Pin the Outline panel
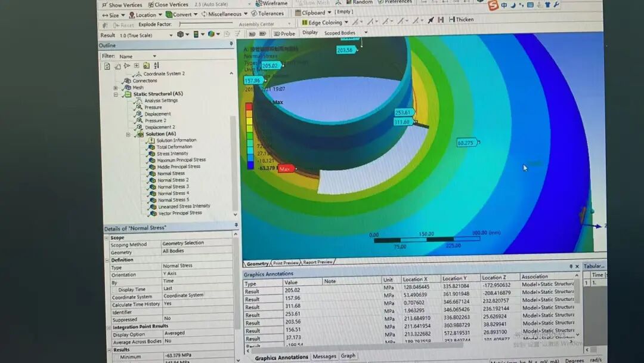This screenshot has height=363, width=644. [231, 44]
